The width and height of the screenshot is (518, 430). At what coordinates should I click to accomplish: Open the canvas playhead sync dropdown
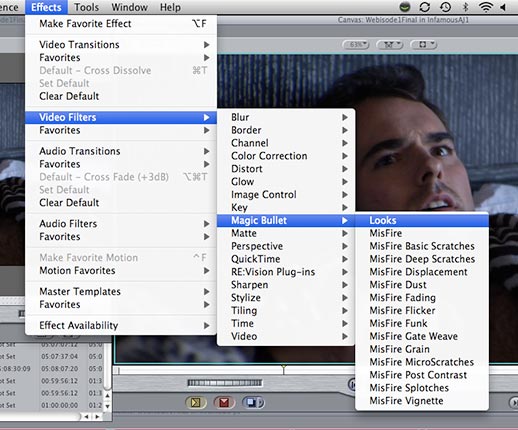tap(390, 44)
